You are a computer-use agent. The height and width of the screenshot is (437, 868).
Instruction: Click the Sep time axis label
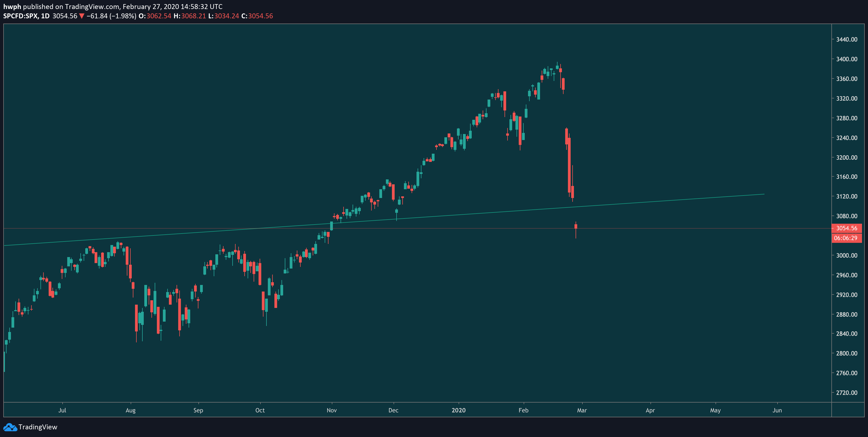point(198,410)
